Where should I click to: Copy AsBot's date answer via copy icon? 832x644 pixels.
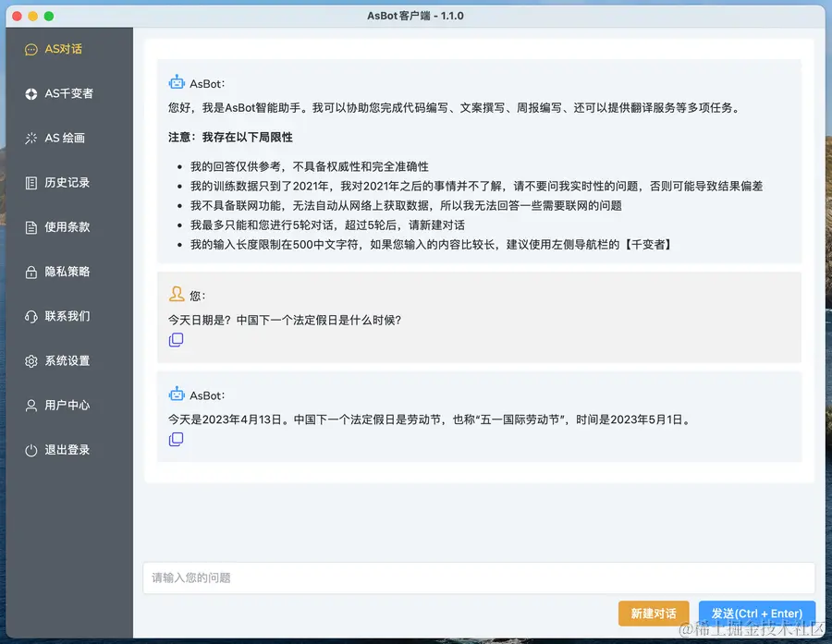(x=177, y=439)
